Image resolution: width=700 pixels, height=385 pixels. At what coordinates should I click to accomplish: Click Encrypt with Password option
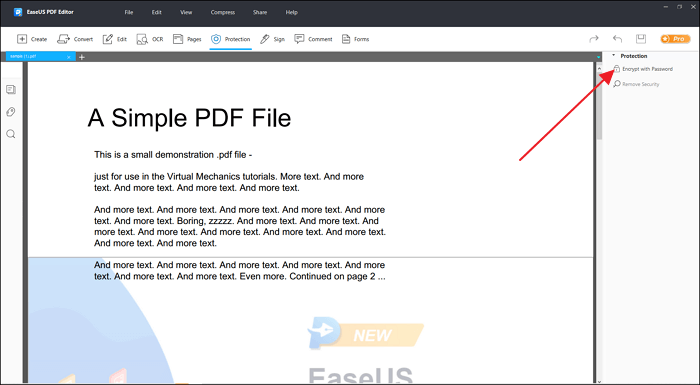coord(642,69)
